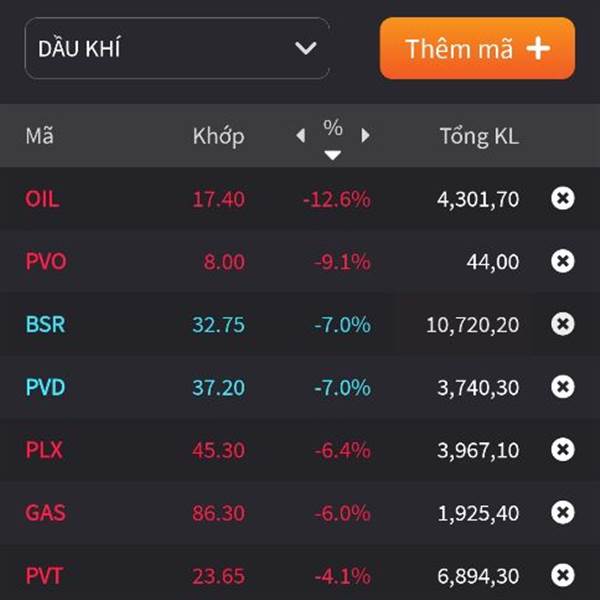Click the plus icon on Thêm mã
Screen dimensions: 600x600
click(538, 48)
